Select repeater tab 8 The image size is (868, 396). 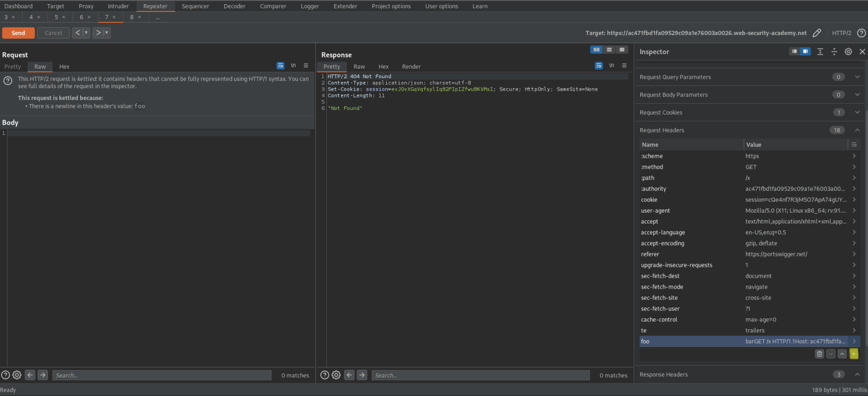point(132,17)
